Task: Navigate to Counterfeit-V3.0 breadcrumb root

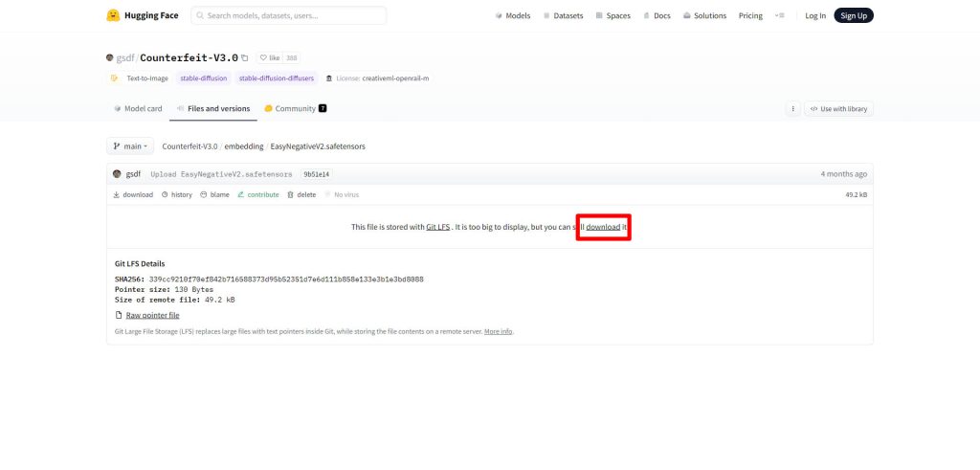Action: (x=190, y=146)
